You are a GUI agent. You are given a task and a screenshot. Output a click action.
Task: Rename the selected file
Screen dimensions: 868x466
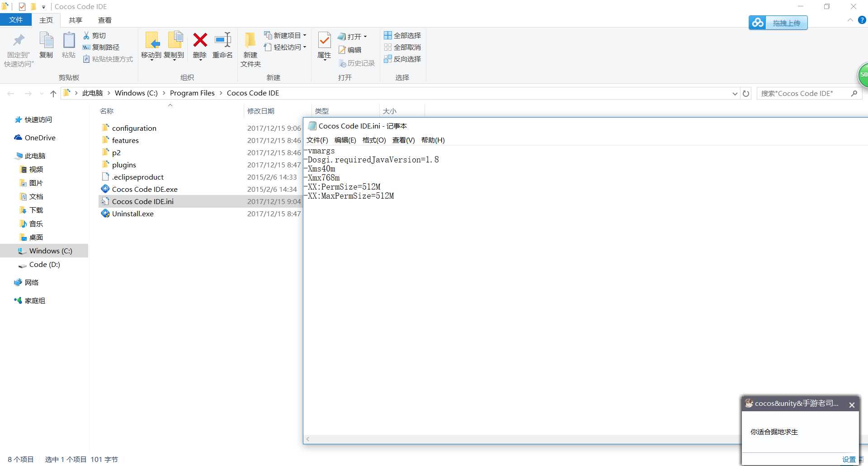222,45
